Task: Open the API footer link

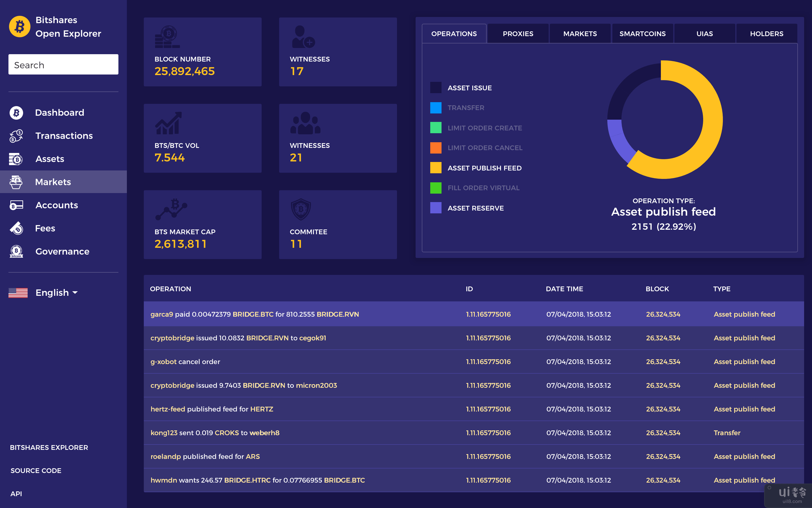Action: click(x=16, y=494)
